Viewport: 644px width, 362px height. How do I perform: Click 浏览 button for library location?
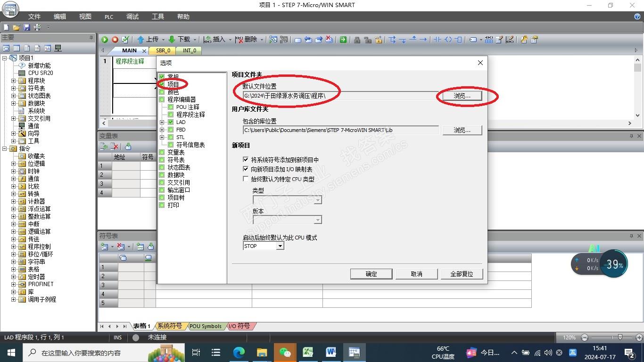462,130
